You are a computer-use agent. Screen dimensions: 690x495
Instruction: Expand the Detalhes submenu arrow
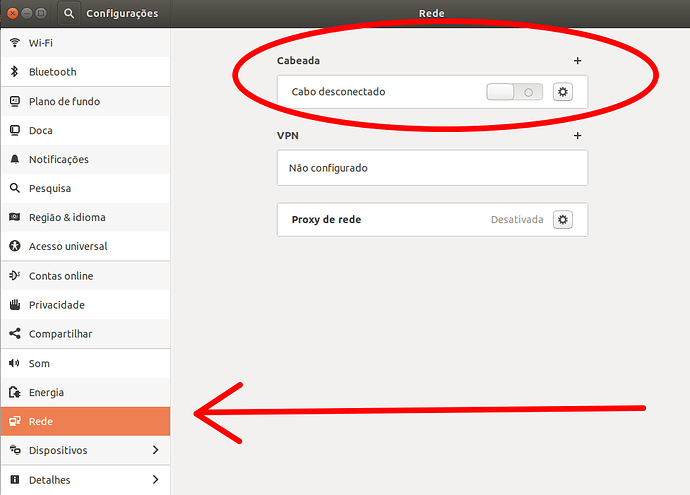point(155,480)
